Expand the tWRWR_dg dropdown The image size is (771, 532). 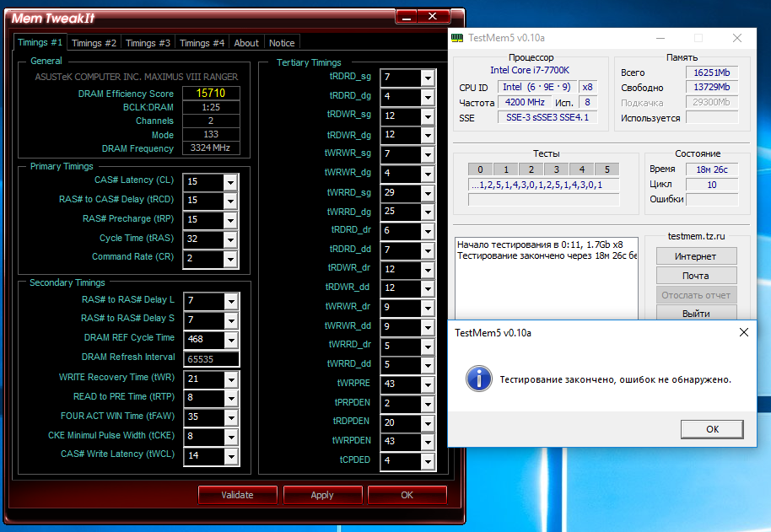point(428,174)
